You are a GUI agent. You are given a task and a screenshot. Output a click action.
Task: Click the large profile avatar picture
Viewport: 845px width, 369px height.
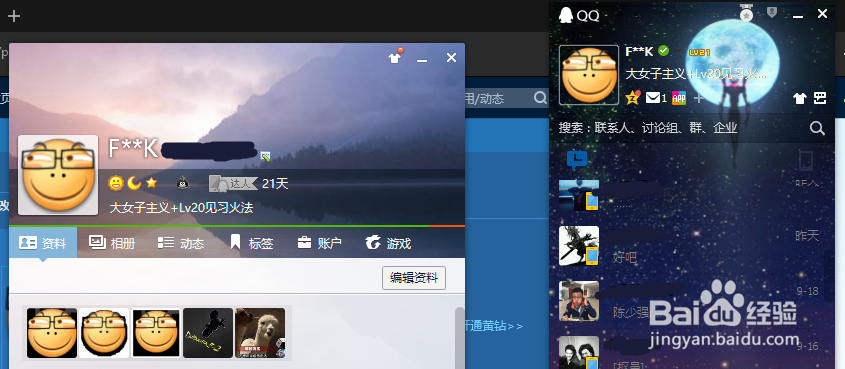pos(58,175)
